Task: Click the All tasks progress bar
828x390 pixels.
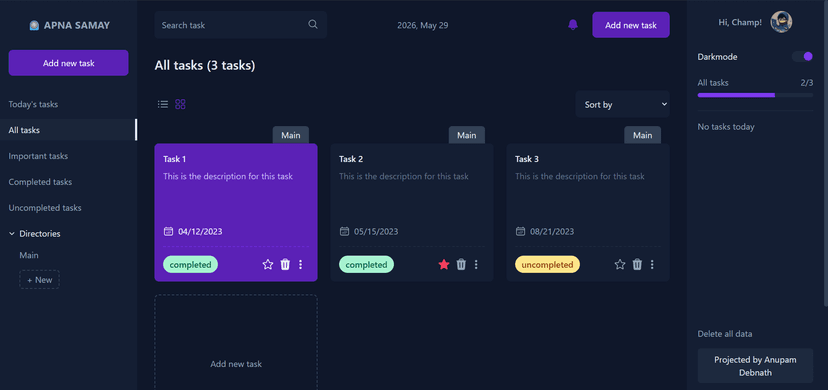Action: click(755, 95)
